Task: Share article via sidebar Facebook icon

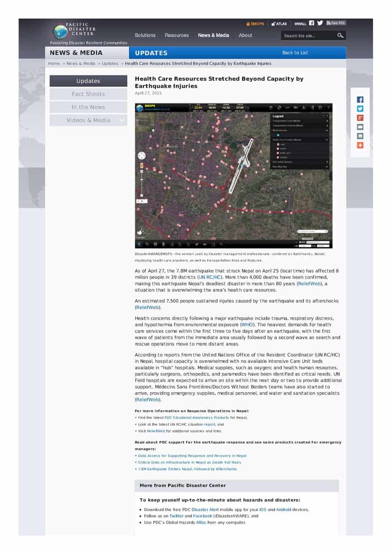Action: point(360,99)
